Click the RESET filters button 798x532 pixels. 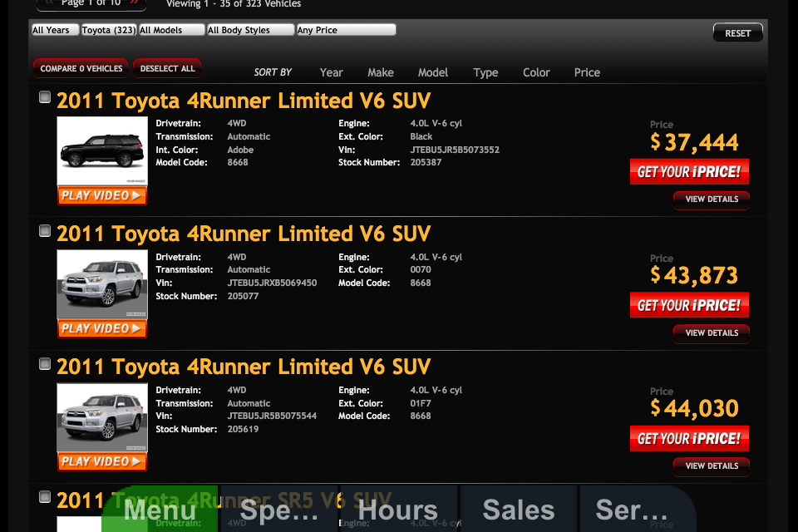(x=737, y=33)
